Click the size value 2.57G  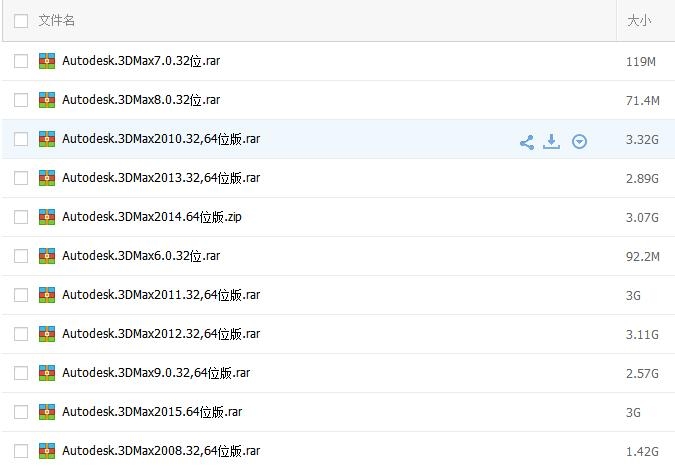[x=642, y=374]
